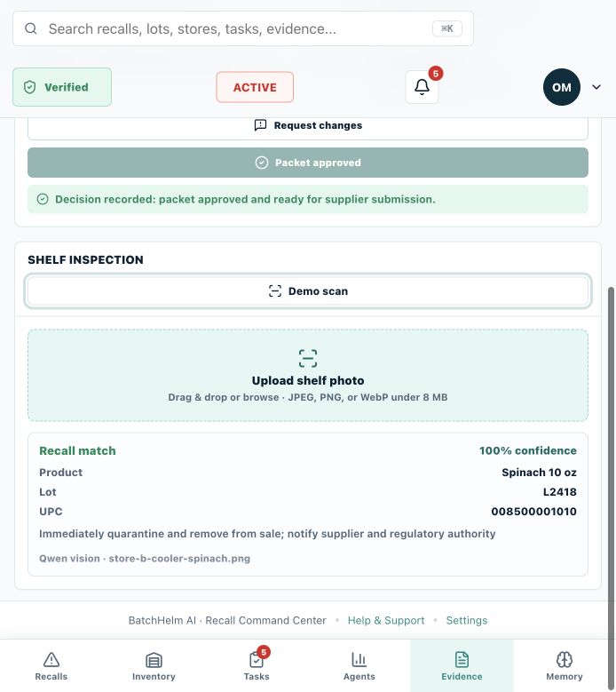616x692 pixels.
Task: Select the Evidence document tab
Action: 462,665
